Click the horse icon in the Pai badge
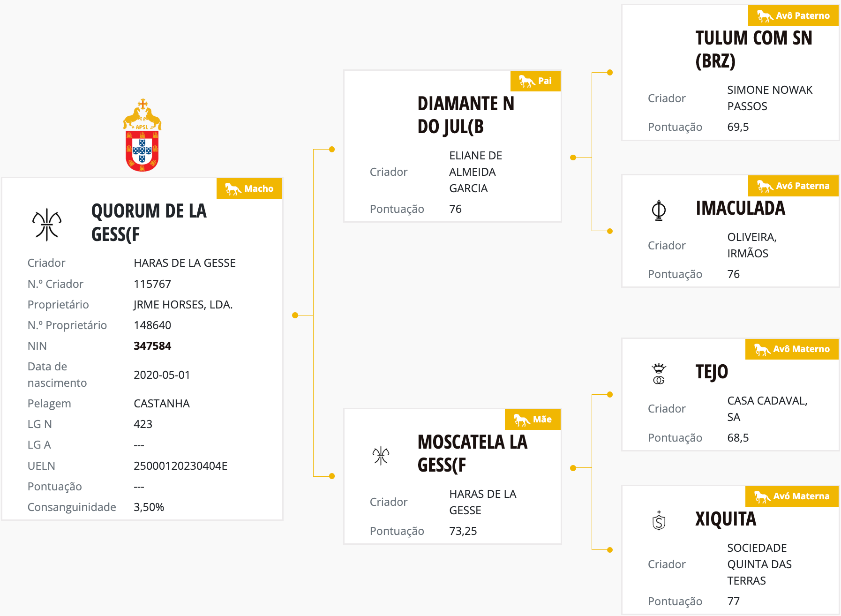 click(x=526, y=81)
